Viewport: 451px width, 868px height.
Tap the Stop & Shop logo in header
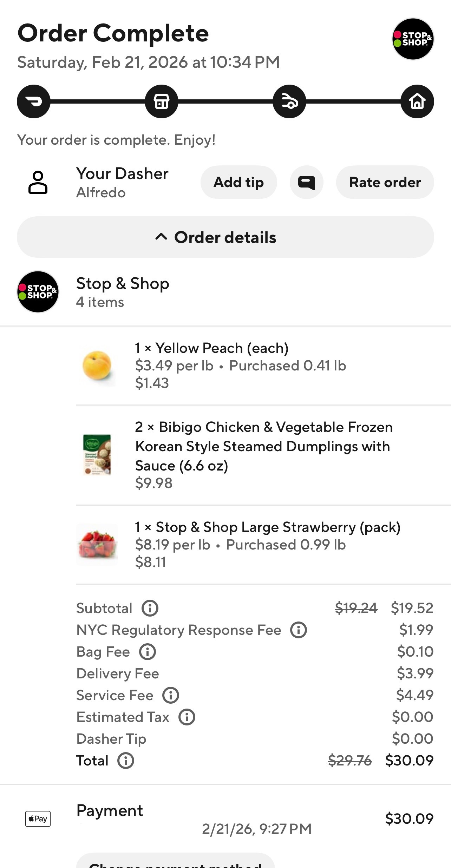point(413,39)
